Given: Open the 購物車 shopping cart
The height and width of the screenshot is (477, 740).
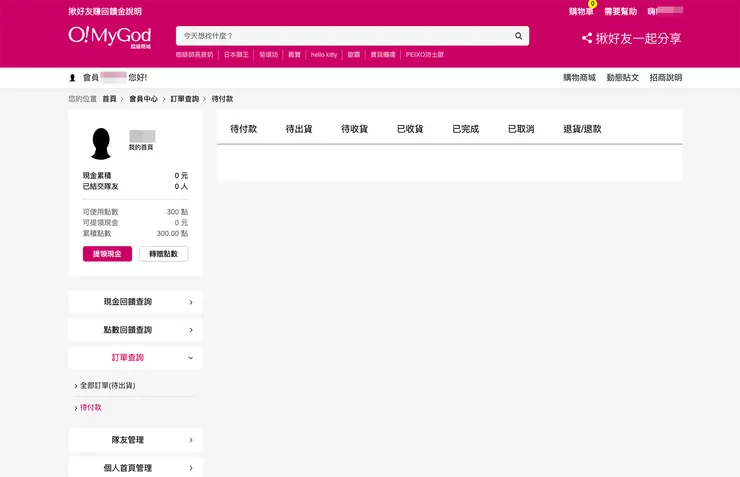Looking at the screenshot, I should [x=581, y=12].
